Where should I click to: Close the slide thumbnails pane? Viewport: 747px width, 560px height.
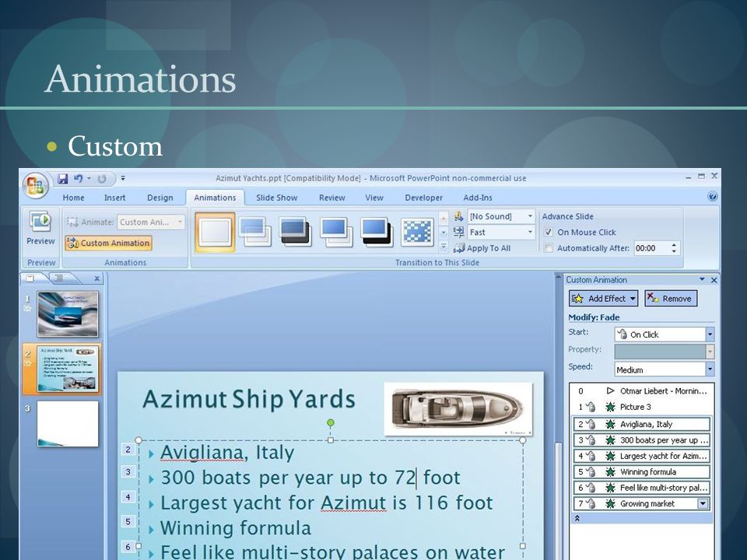coord(97,278)
